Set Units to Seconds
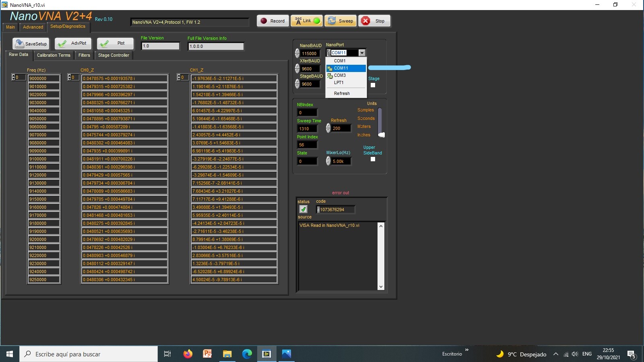The height and width of the screenshot is (362, 644). click(x=366, y=118)
